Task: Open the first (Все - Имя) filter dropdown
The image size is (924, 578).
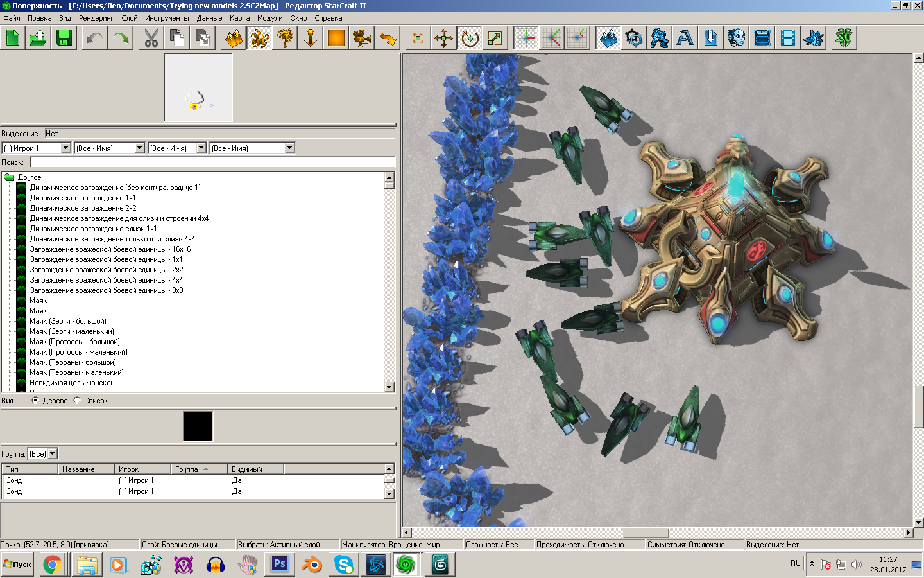Action: pyautogui.click(x=110, y=148)
